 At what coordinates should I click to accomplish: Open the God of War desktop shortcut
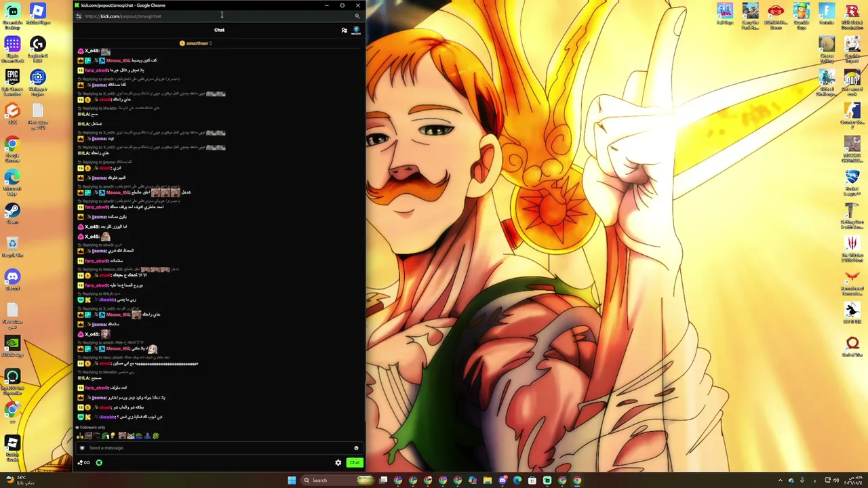point(852,346)
